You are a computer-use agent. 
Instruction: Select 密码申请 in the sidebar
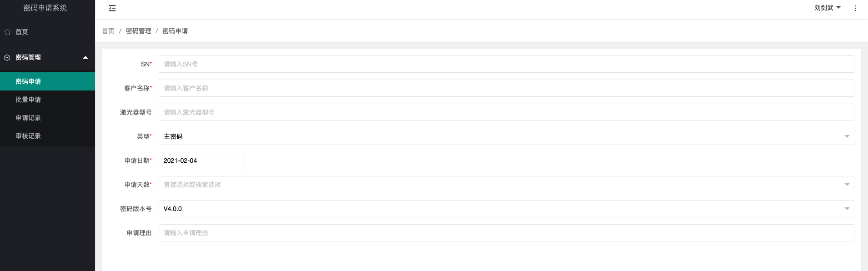coord(28,81)
